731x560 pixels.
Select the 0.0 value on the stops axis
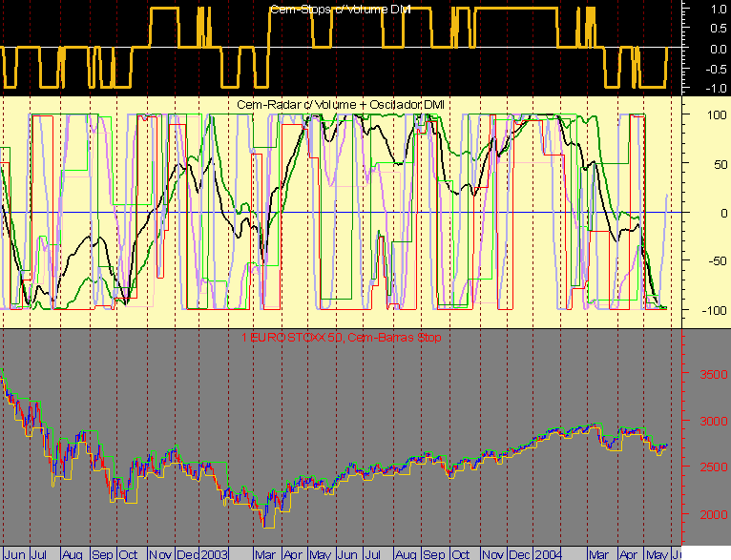pyautogui.click(x=718, y=49)
